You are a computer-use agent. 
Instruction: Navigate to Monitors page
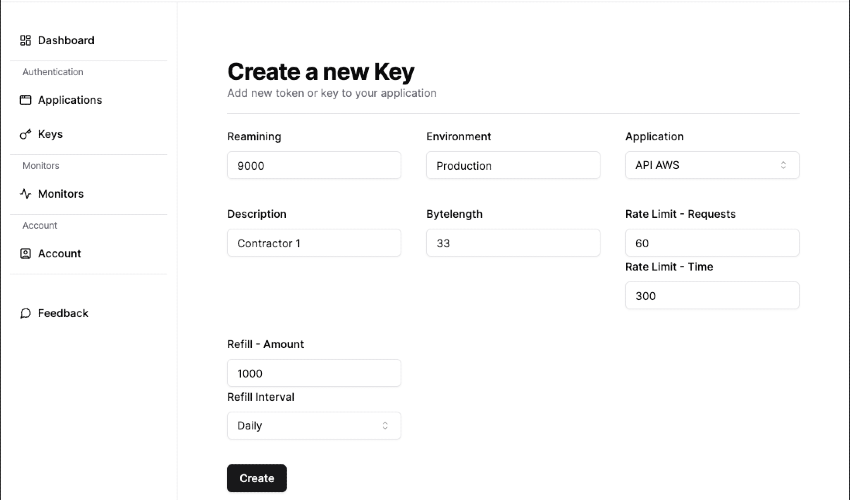click(61, 194)
